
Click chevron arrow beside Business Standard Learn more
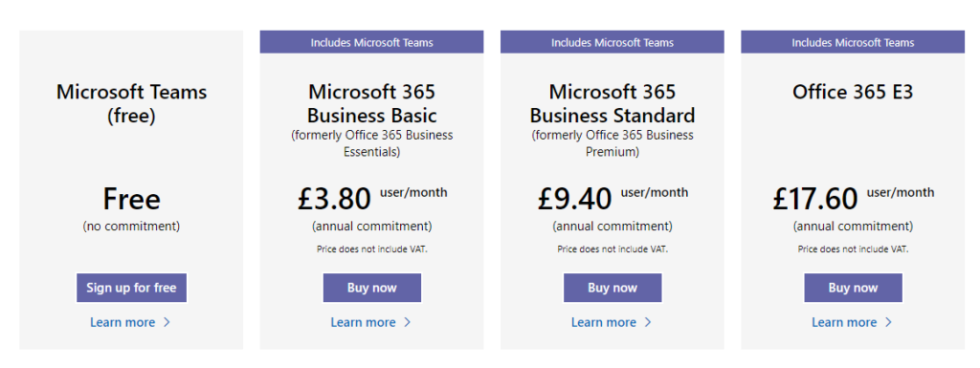[648, 322]
